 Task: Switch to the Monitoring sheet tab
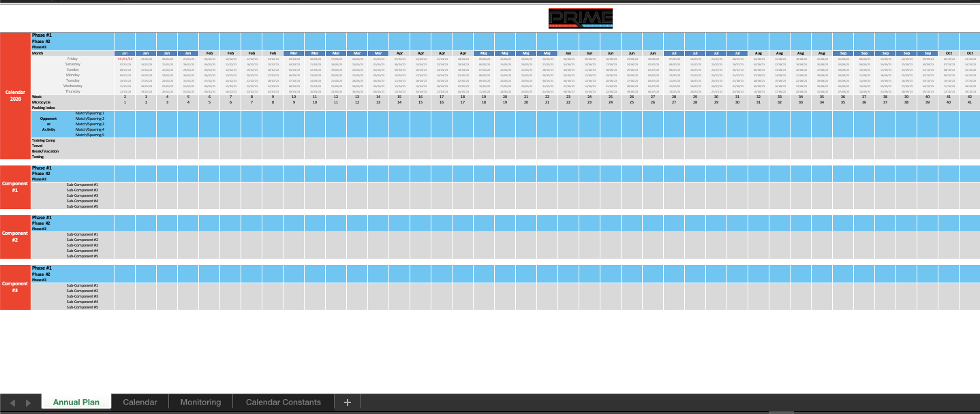200,402
